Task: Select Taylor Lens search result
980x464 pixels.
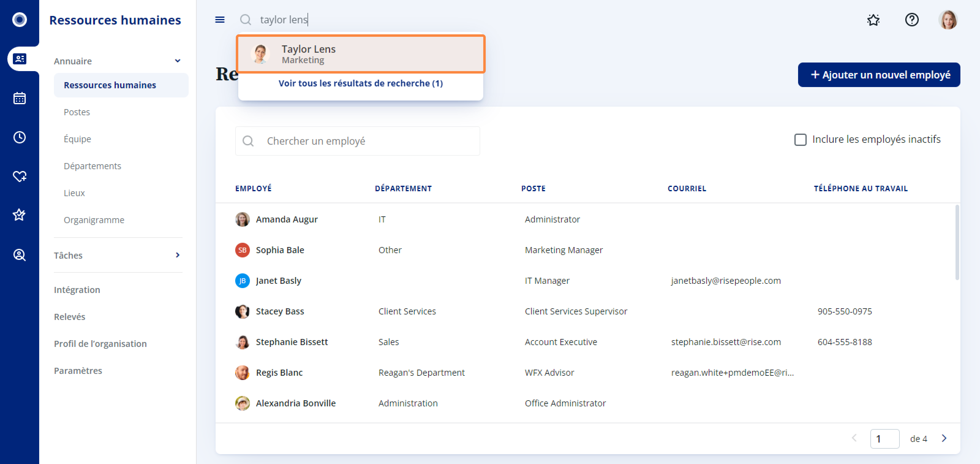Action: click(x=361, y=54)
